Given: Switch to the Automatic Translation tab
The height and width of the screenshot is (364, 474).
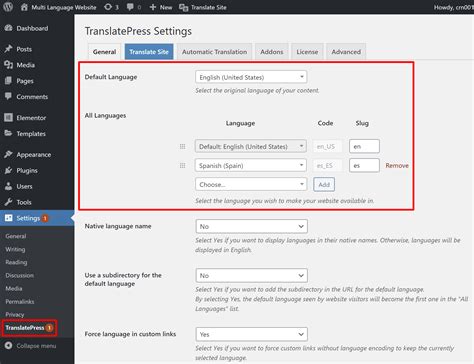Looking at the screenshot, I should point(214,52).
